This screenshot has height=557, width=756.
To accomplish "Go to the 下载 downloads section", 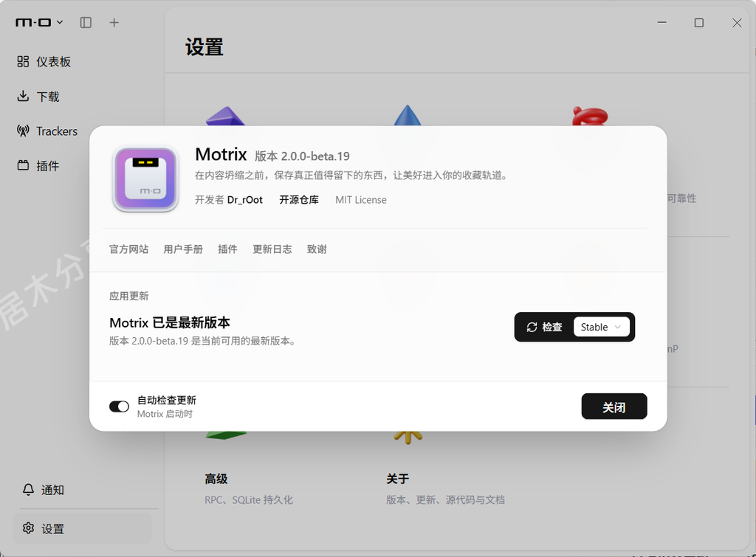I will pyautogui.click(x=38, y=97).
